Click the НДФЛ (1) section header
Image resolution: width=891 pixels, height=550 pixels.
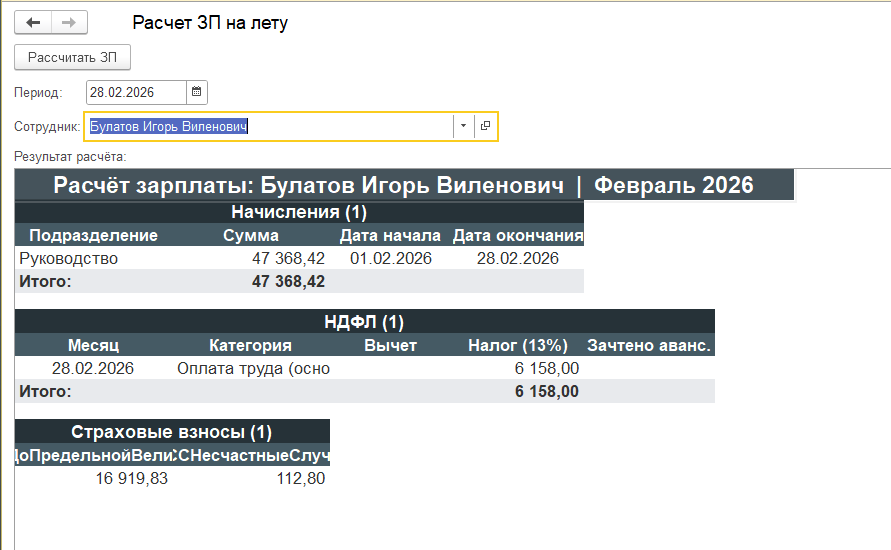click(x=364, y=321)
